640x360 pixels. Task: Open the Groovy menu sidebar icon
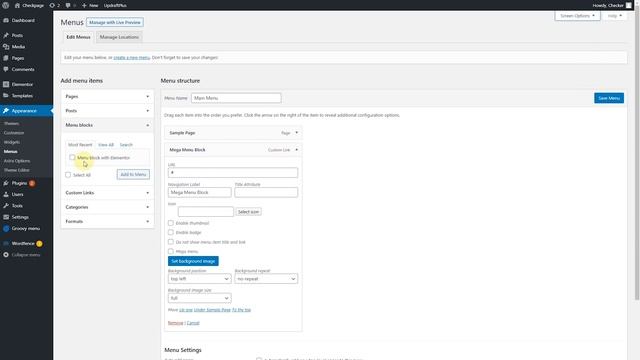coord(6,229)
